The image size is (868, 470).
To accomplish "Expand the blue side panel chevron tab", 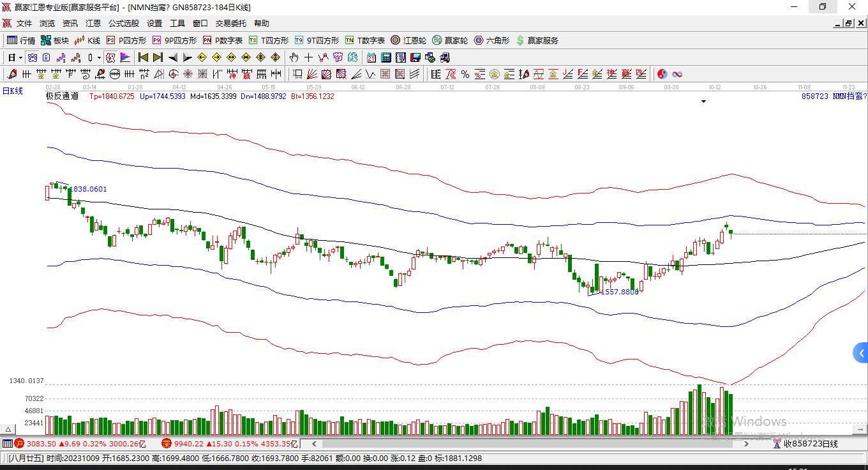I will coord(861,352).
